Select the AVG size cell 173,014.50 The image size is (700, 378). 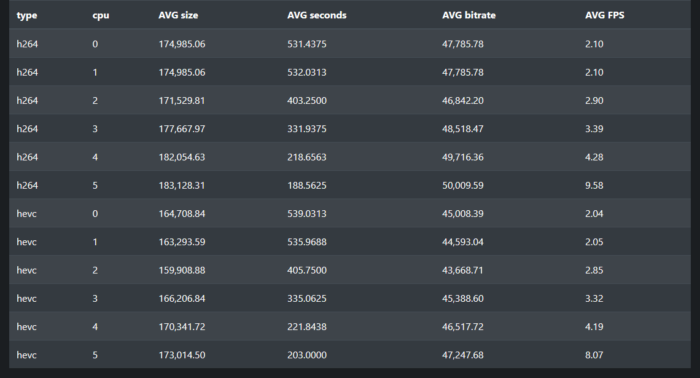click(182, 355)
